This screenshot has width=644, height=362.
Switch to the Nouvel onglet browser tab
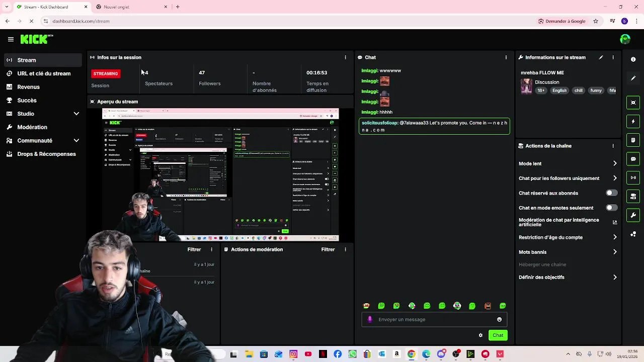132,7
